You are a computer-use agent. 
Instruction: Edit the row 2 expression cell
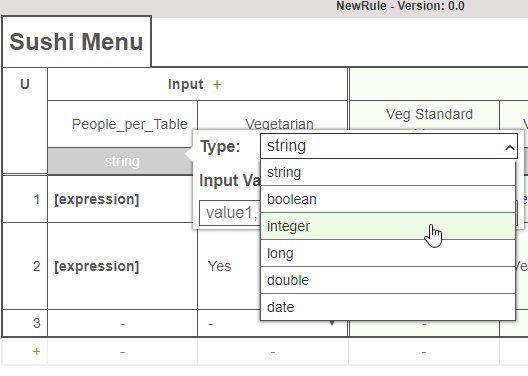click(x=97, y=266)
